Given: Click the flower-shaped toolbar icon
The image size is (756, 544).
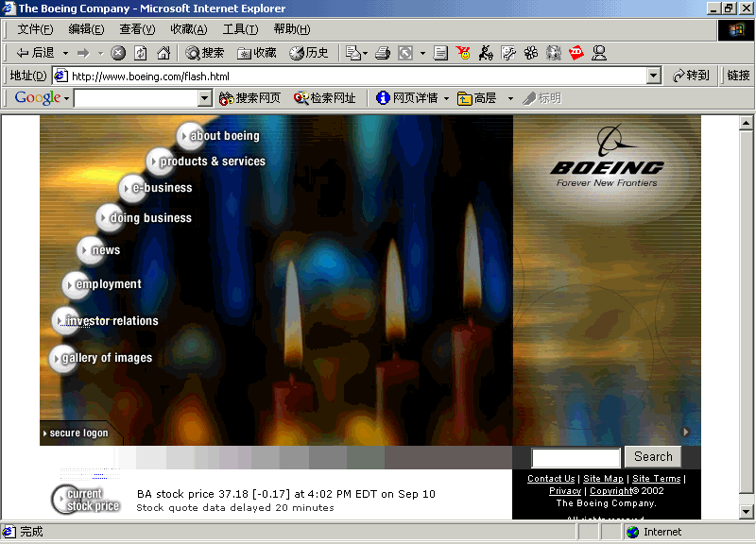Looking at the screenshot, I should coord(531,53).
